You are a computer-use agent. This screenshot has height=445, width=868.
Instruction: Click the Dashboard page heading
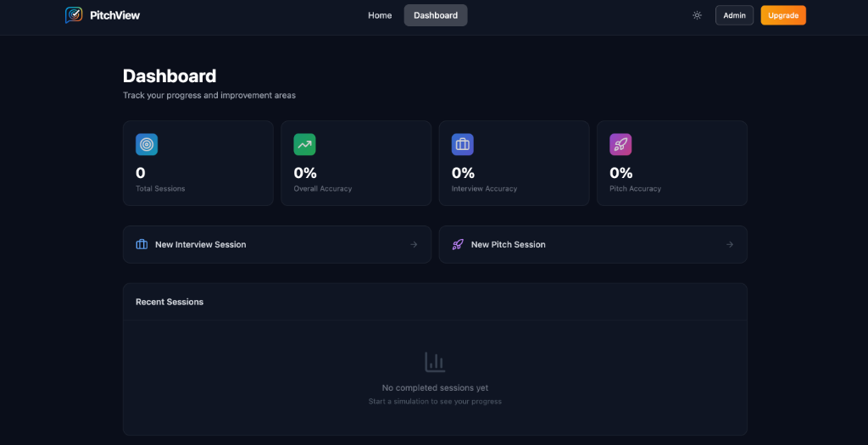pyautogui.click(x=170, y=75)
